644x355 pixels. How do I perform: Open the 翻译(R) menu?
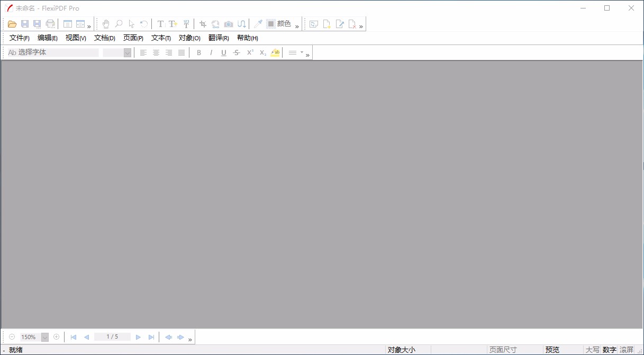[219, 38]
